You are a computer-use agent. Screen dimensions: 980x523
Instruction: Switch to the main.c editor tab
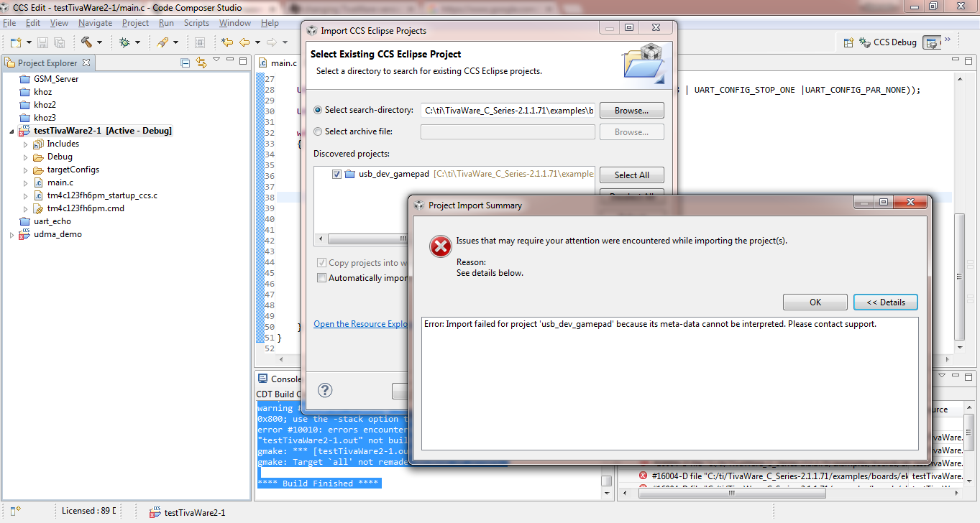point(278,63)
